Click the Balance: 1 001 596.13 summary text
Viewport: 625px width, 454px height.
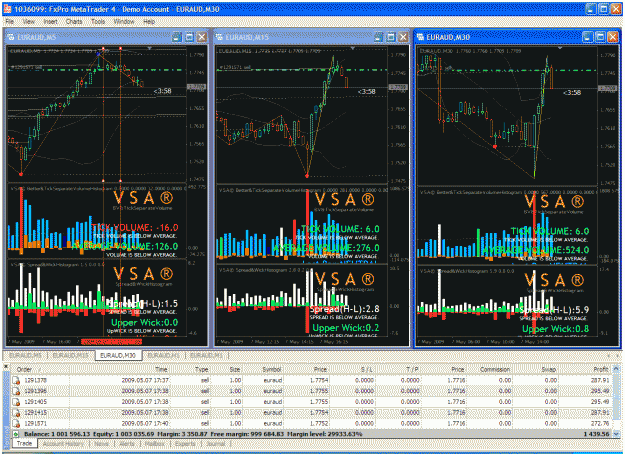pos(57,434)
